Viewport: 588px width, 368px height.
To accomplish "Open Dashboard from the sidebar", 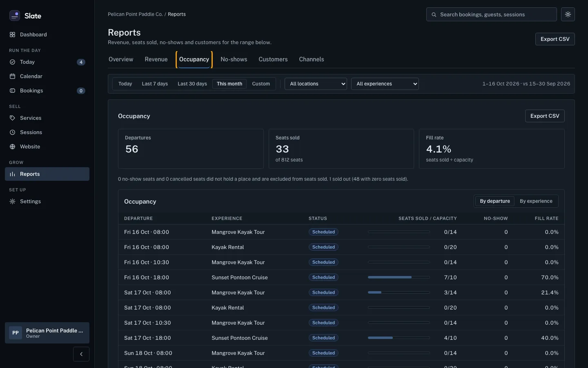I will coord(47,35).
